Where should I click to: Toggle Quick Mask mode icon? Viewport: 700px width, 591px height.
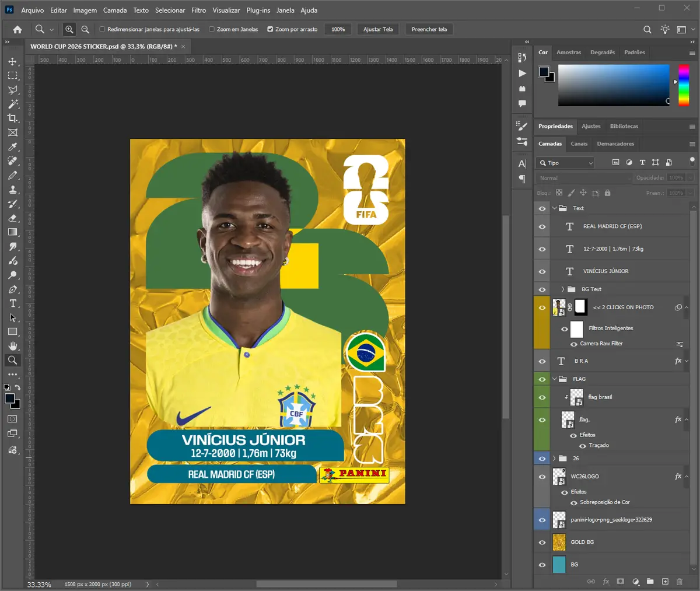click(12, 419)
